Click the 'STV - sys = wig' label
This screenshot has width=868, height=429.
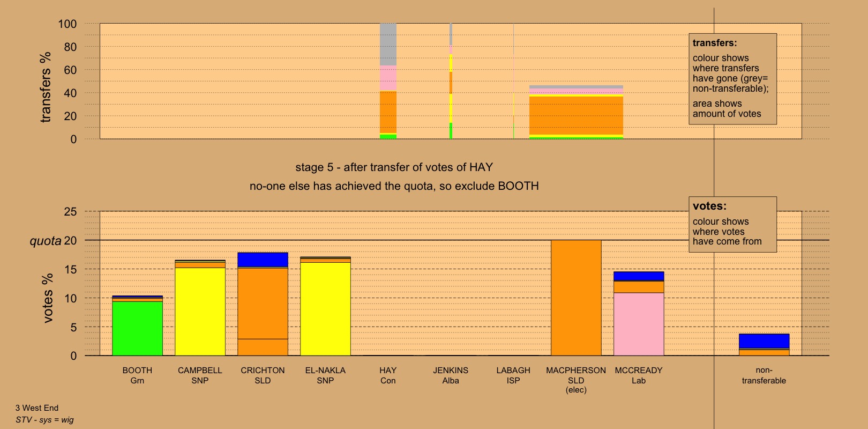(44, 419)
